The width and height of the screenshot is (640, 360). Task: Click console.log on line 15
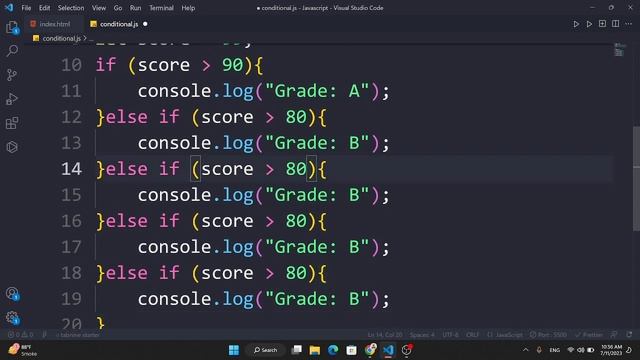[x=196, y=195]
